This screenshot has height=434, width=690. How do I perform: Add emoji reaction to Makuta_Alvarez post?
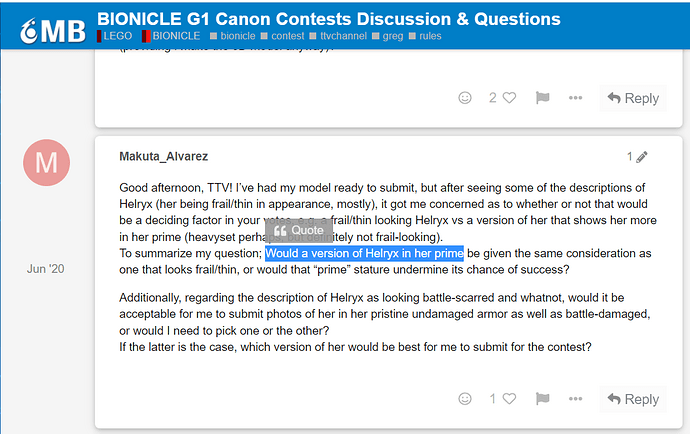tap(465, 399)
